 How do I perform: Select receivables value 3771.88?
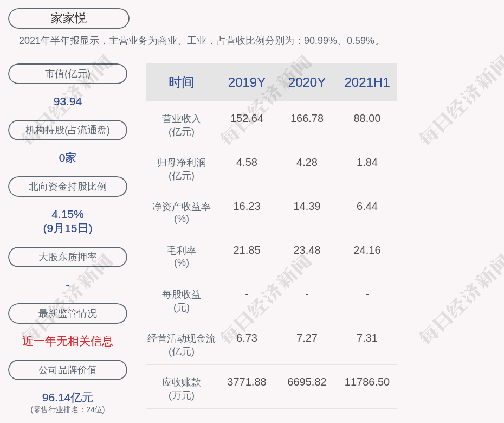247,382
